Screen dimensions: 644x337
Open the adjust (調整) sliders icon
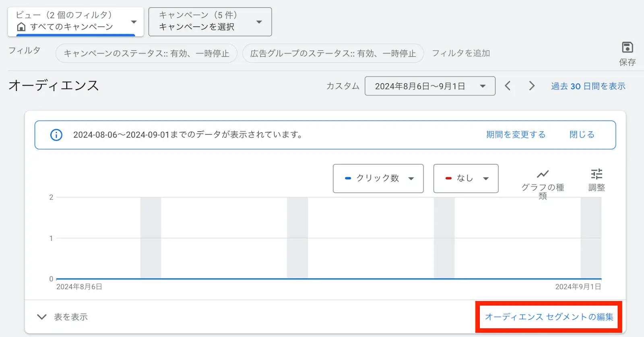[597, 174]
